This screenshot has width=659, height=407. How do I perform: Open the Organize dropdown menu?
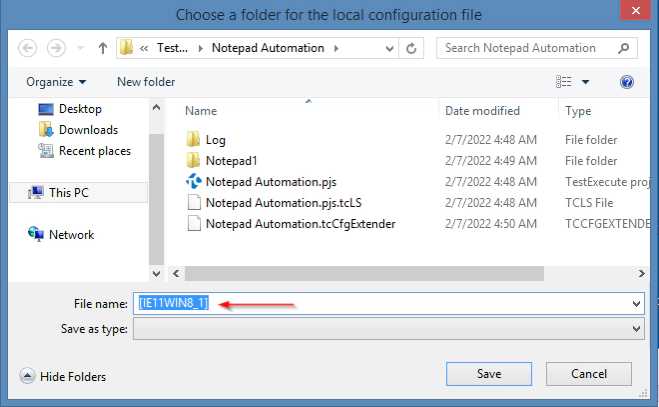(x=56, y=82)
